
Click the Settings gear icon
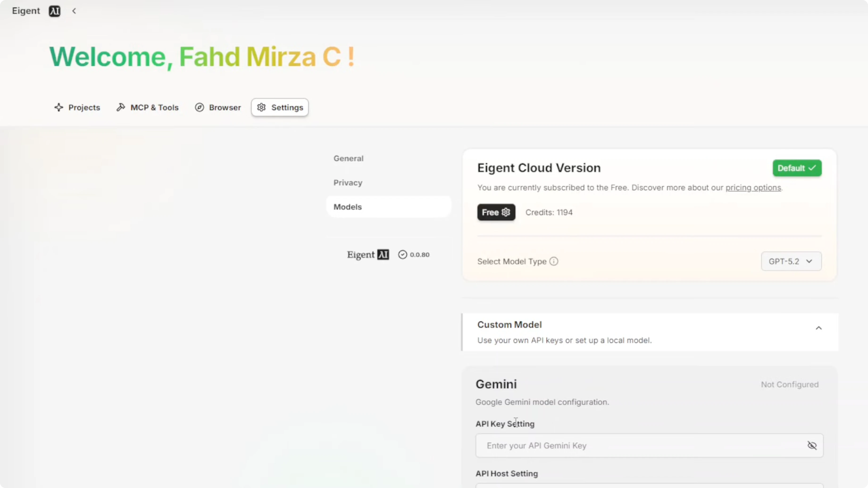pyautogui.click(x=262, y=108)
